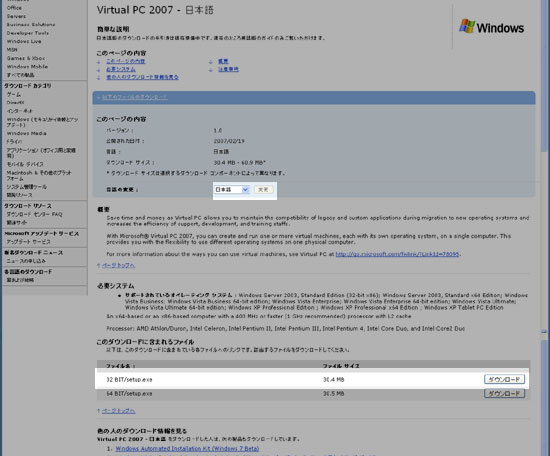Jump to このページの内容 anchor link
Viewport: 550px width, 456px height.
(x=126, y=61)
